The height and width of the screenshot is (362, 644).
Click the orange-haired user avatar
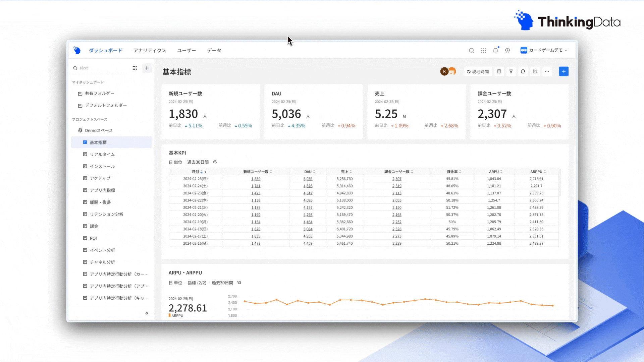pos(452,71)
